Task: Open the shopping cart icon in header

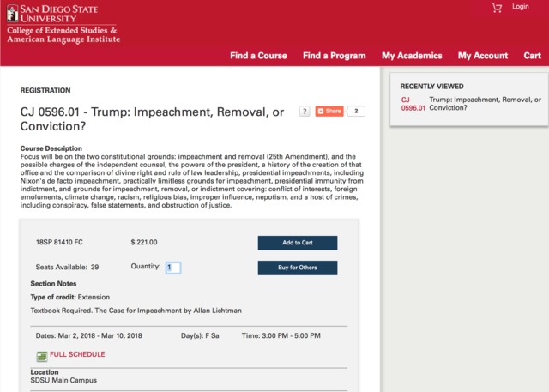Action: pyautogui.click(x=497, y=8)
